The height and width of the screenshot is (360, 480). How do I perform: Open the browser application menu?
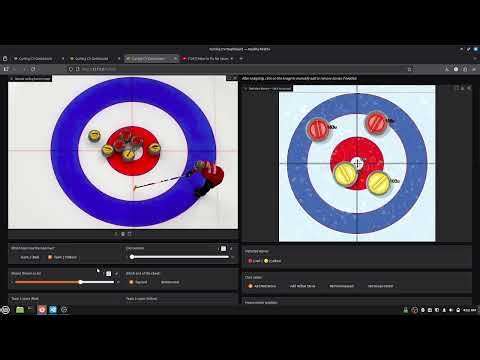(x=474, y=69)
